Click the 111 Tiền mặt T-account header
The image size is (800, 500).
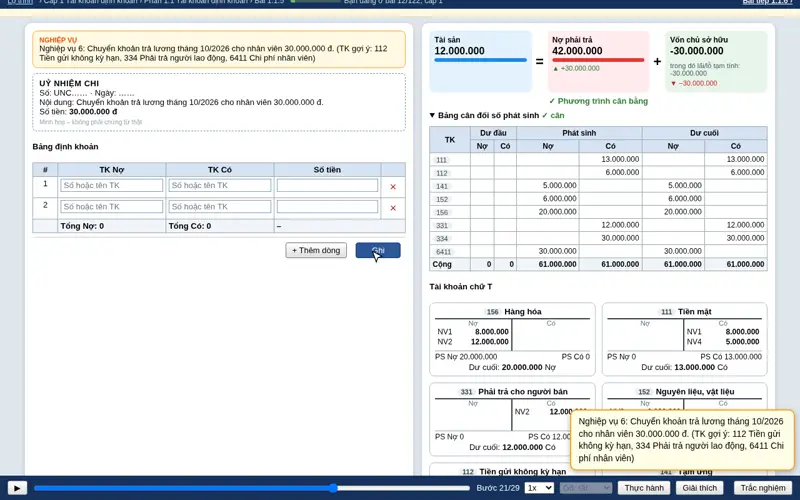(685, 312)
